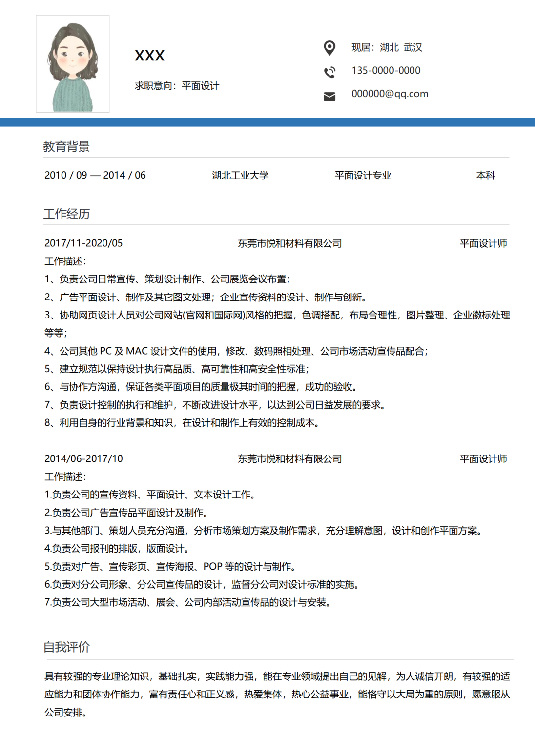Viewport: 535px width, 756px height.
Task: Click the line starting 具有较强的专业理论知识
Action: [x=277, y=676]
